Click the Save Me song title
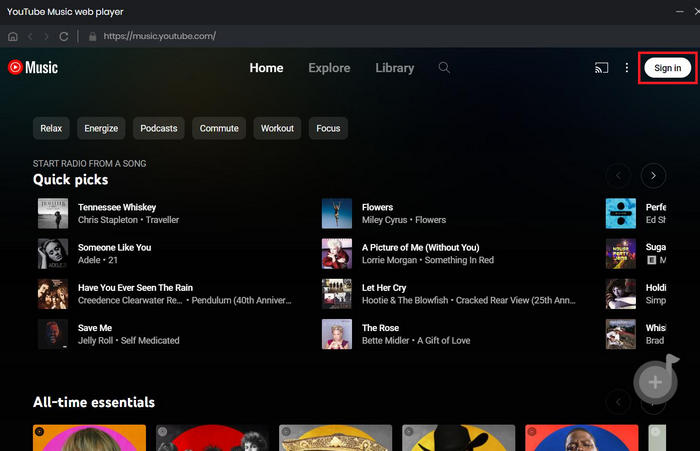Viewport: 700px width, 451px height. pyautogui.click(x=95, y=328)
